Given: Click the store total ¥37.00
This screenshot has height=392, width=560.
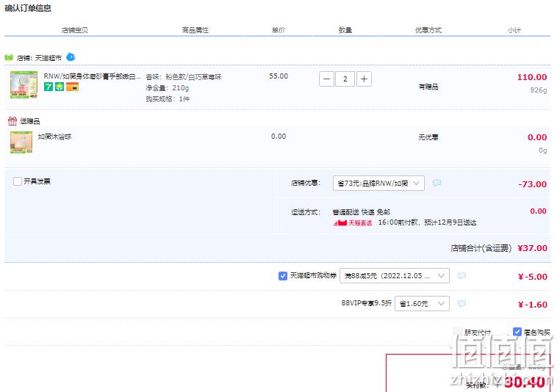Looking at the screenshot, I should point(532,248).
